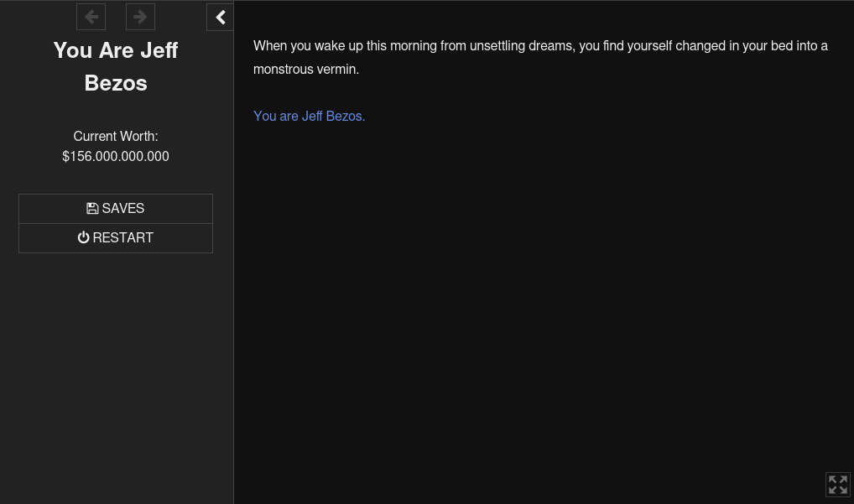
Task: Click the 'monstrous vermin.' passage text
Action: (306, 69)
